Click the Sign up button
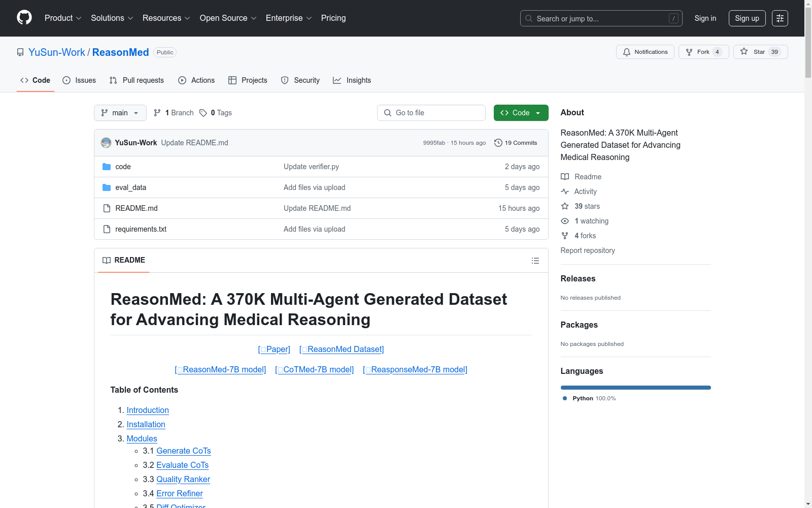The width and height of the screenshot is (812, 508). [747, 18]
